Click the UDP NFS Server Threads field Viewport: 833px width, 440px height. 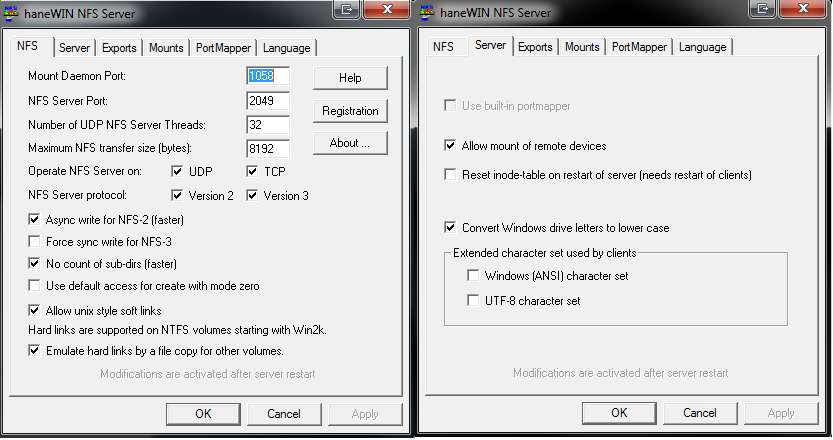(268, 125)
